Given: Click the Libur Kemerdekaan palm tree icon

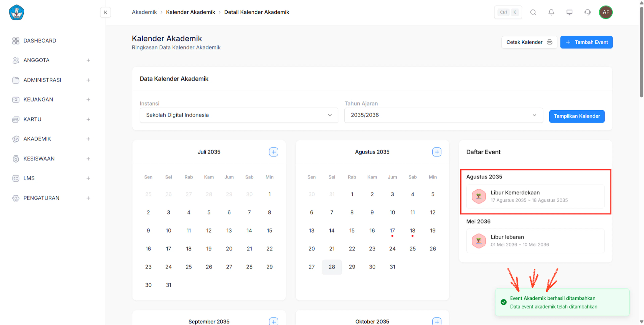Looking at the screenshot, I should coord(478,196).
